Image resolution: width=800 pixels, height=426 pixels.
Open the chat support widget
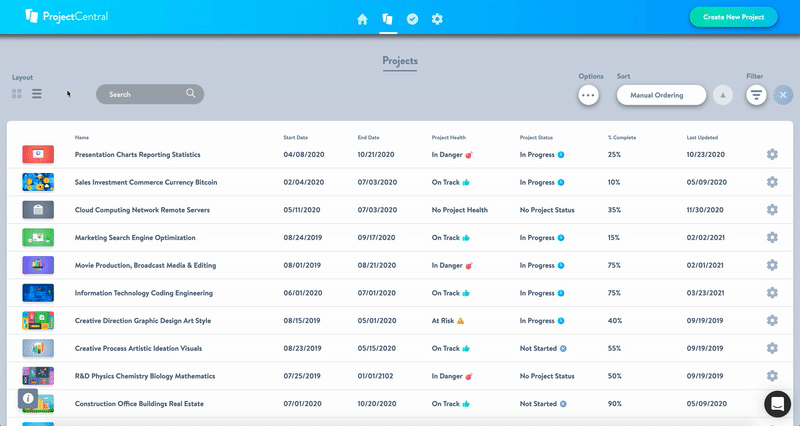(777, 404)
